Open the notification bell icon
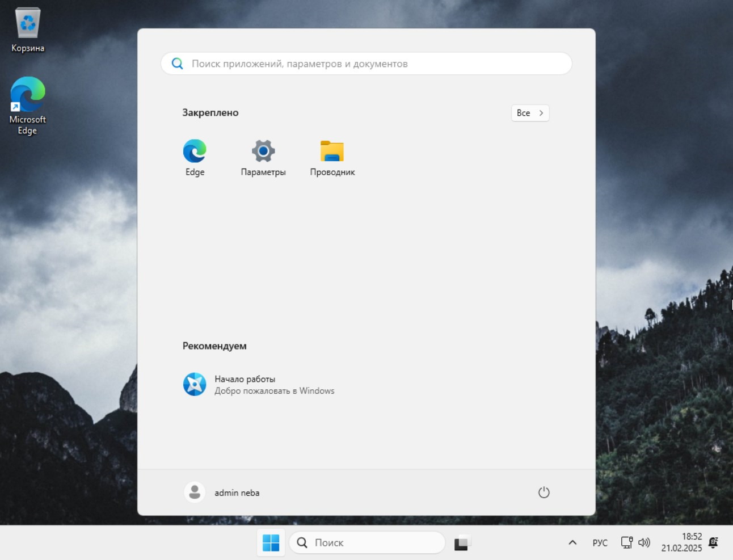This screenshot has width=733, height=560. coord(714,542)
